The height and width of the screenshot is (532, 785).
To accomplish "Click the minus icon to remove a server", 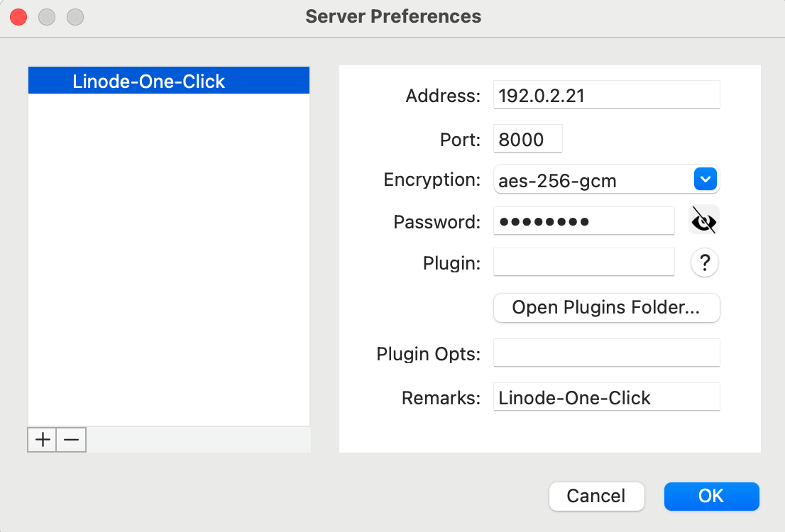I will pos(70,440).
